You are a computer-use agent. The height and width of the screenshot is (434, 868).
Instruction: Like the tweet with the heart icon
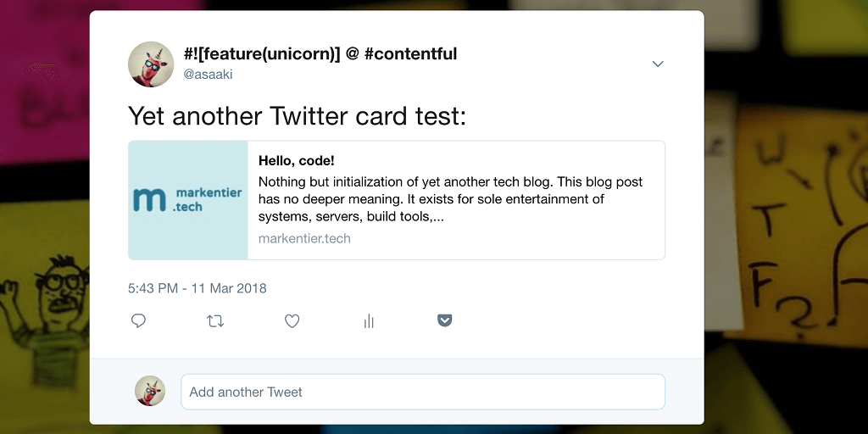tap(292, 321)
